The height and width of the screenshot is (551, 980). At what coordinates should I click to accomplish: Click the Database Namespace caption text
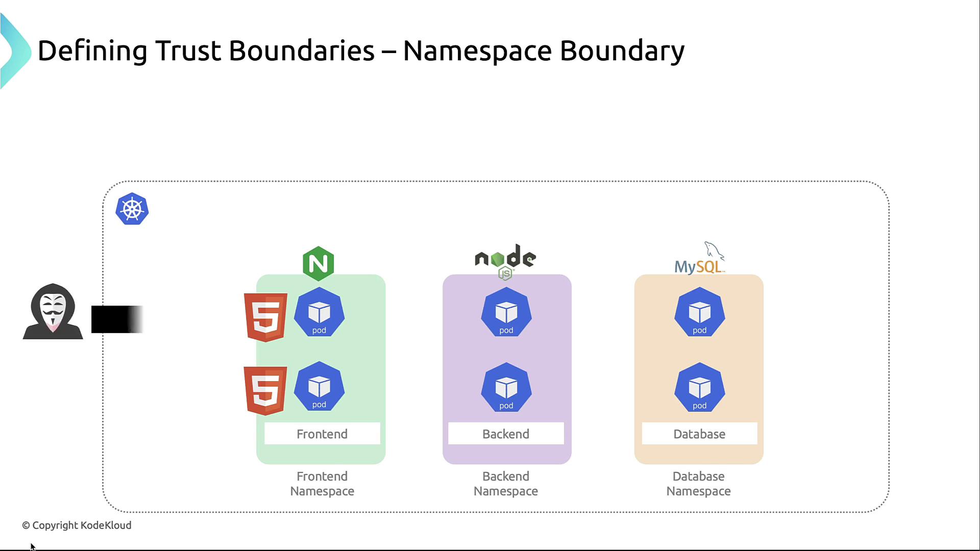click(698, 483)
